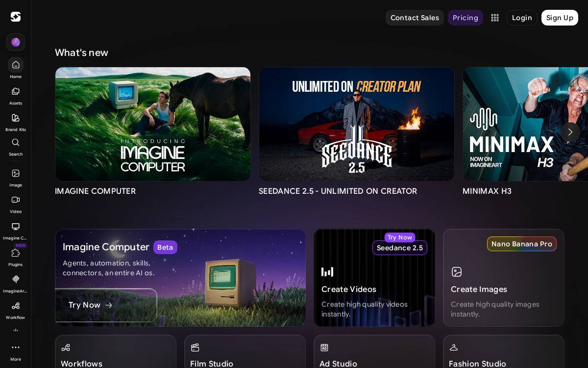Open the Seedance 2.5 Creator Plan thumbnail
Image resolution: width=588 pixels, height=368 pixels.
tap(357, 124)
